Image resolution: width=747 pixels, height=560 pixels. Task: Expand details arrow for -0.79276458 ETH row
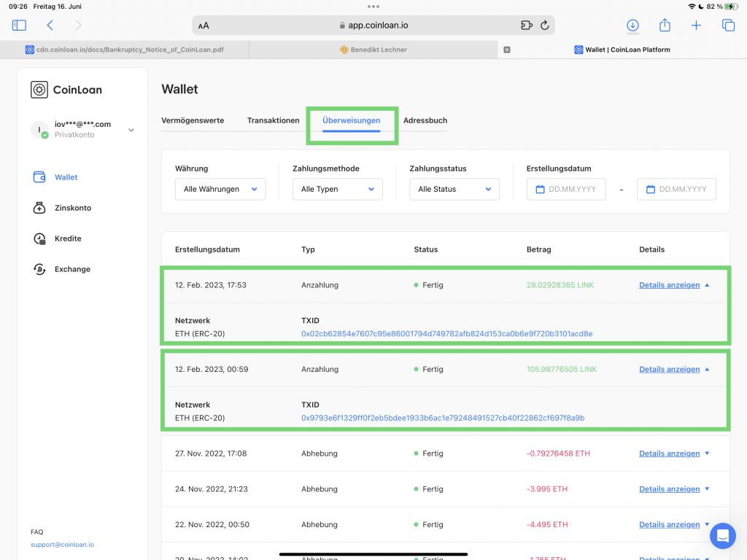click(x=707, y=454)
